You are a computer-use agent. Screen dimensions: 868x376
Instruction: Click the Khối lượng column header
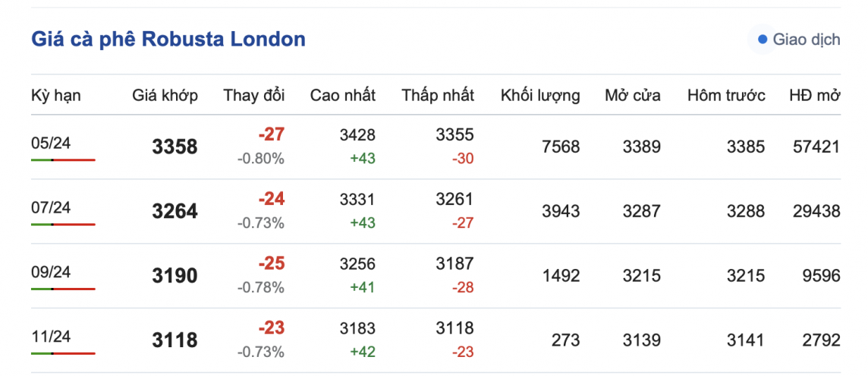click(539, 96)
